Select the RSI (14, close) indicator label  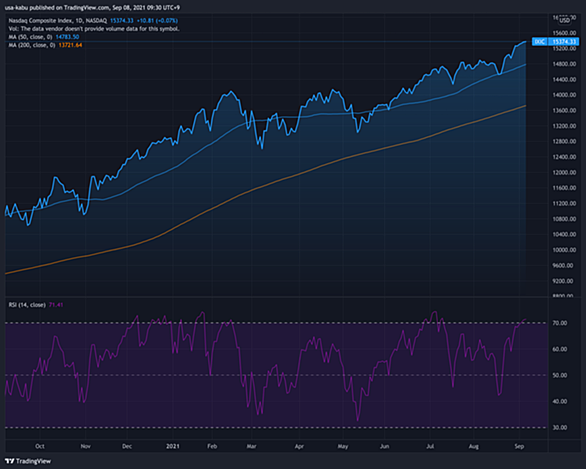click(27, 305)
